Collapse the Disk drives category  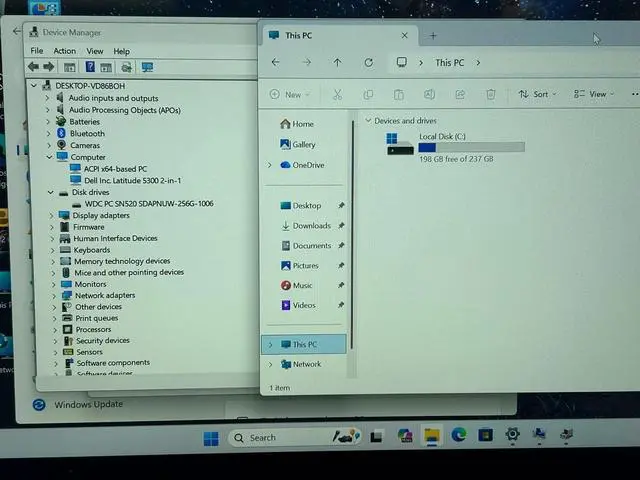[x=50, y=192]
